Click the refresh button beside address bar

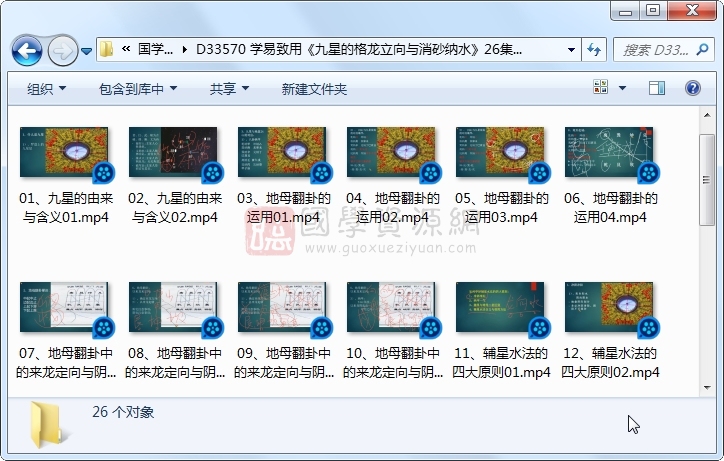594,49
